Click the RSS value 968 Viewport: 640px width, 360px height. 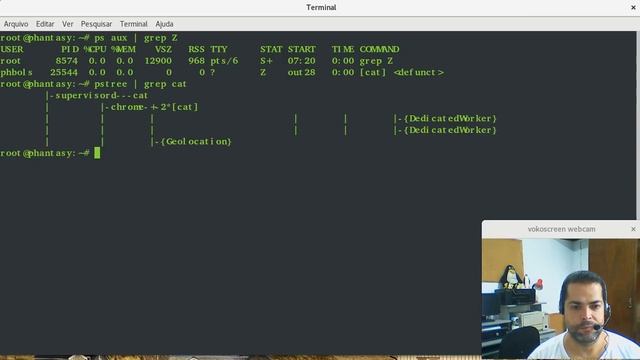coord(196,61)
